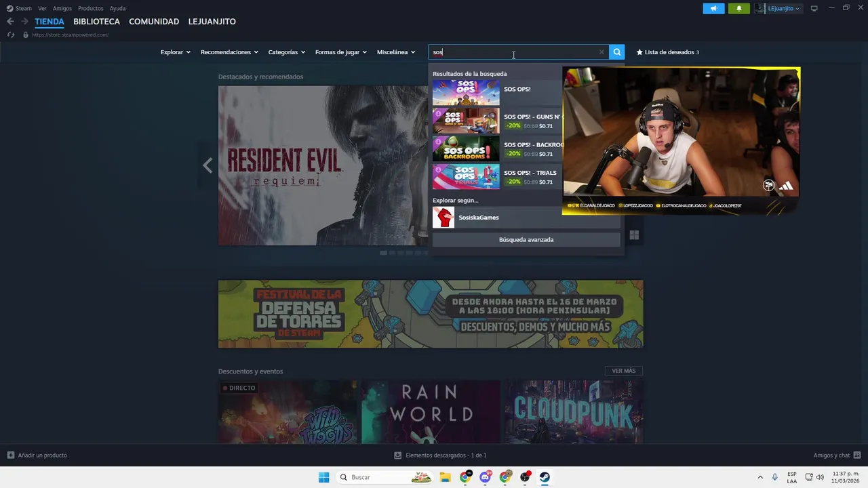Switch to Big Picture mode icon
The height and width of the screenshot is (488, 868).
[814, 8]
